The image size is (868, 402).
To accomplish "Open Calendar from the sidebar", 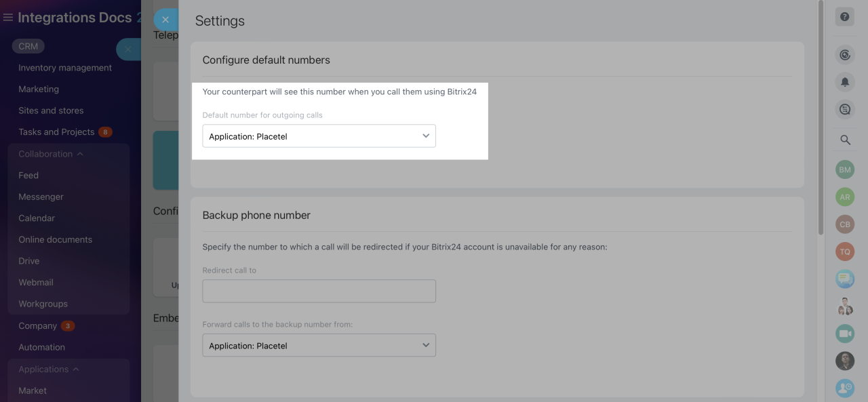I will click(x=37, y=218).
